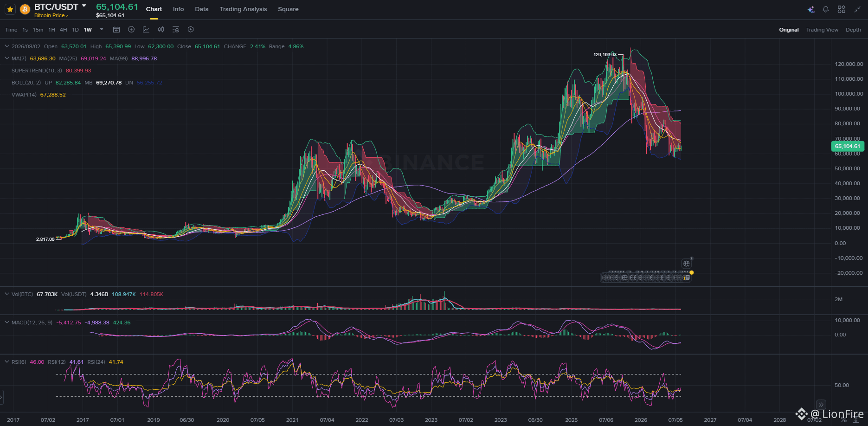Select the 1D interval
868x426 pixels.
tap(75, 30)
